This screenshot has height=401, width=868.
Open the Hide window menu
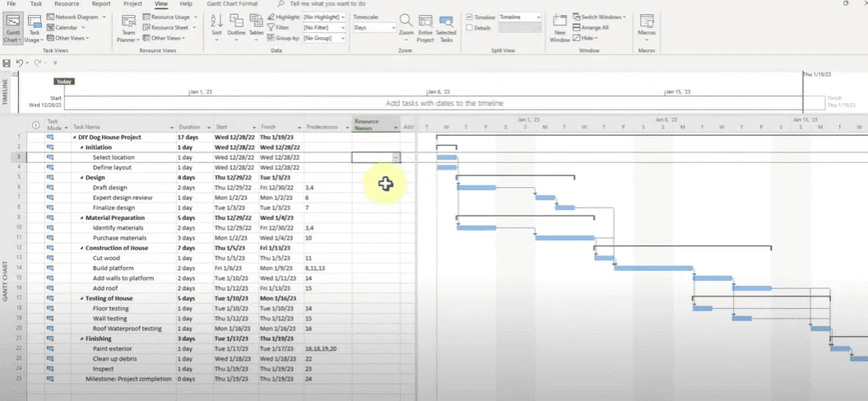point(585,38)
